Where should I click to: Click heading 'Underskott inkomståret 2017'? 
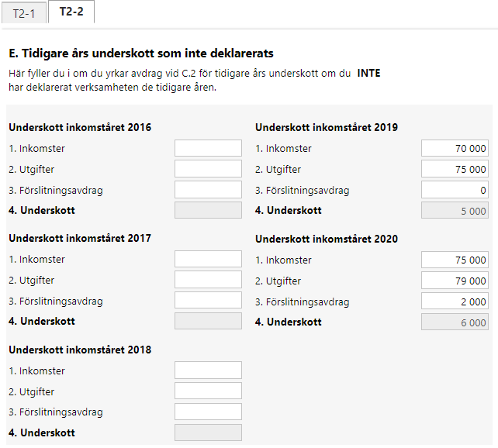point(80,238)
